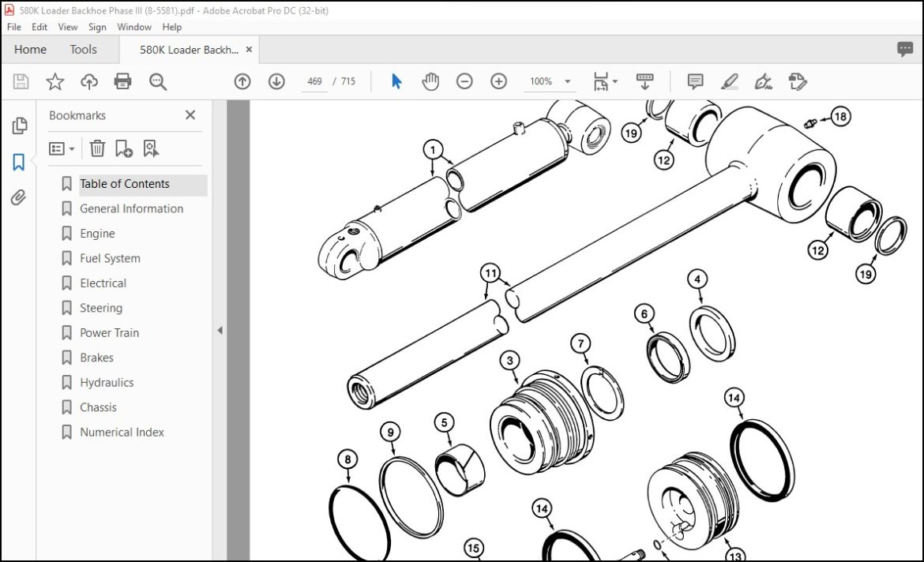Viewport: 924px width, 562px height.
Task: Zoom in with plus button
Action: 498,81
